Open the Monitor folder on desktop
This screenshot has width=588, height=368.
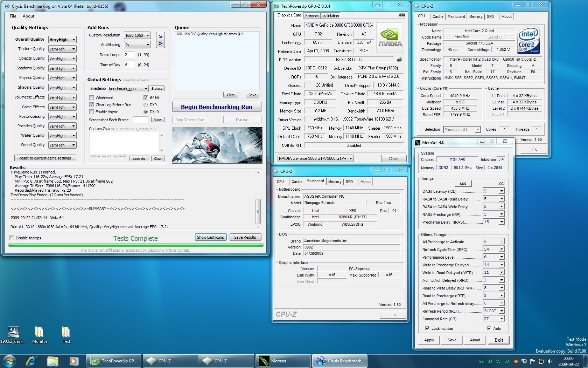click(x=40, y=334)
